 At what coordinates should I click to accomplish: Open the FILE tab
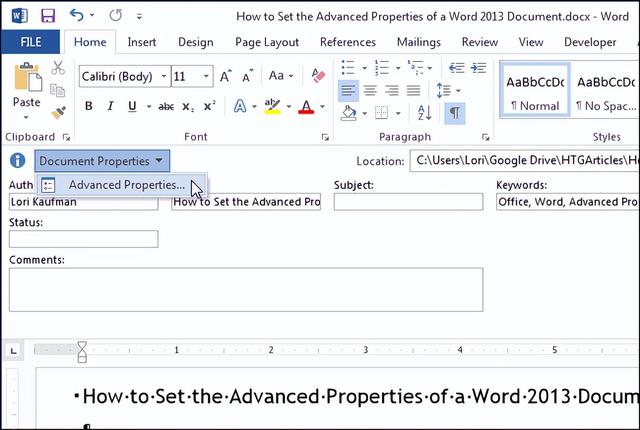(x=31, y=42)
